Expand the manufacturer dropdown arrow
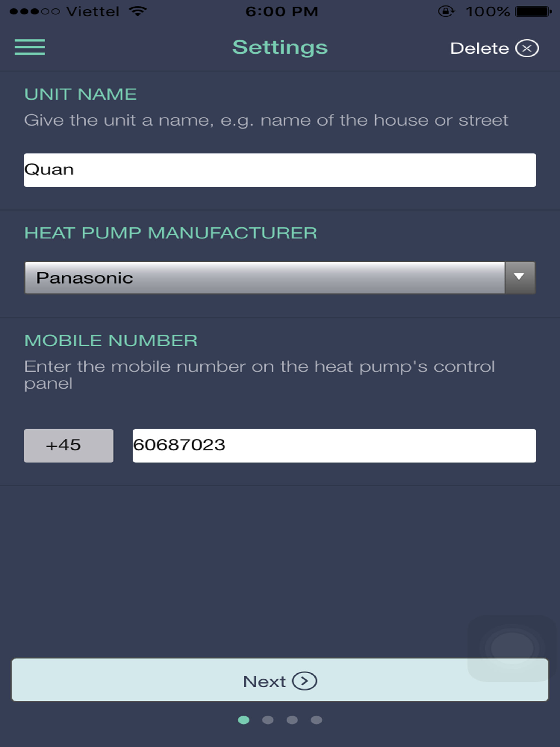 click(520, 277)
